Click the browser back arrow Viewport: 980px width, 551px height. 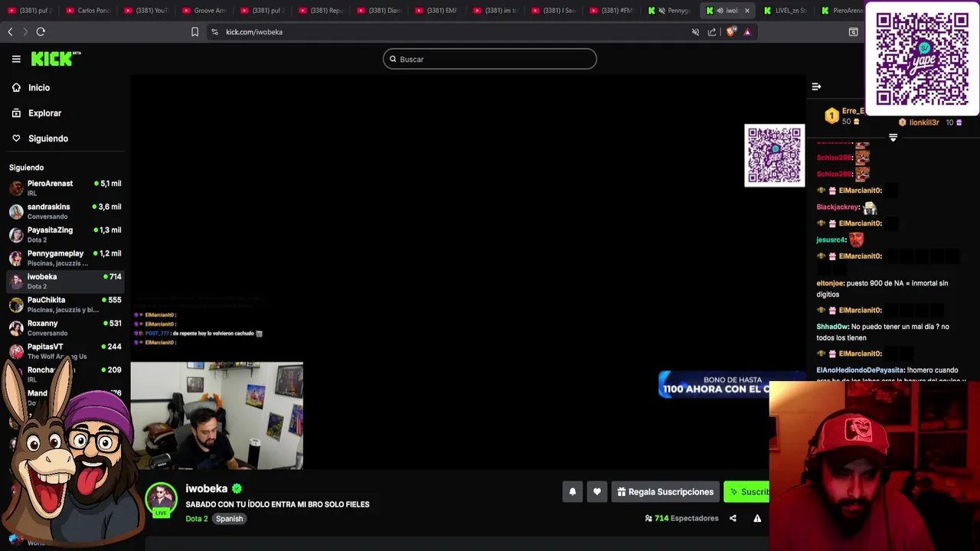(10, 31)
